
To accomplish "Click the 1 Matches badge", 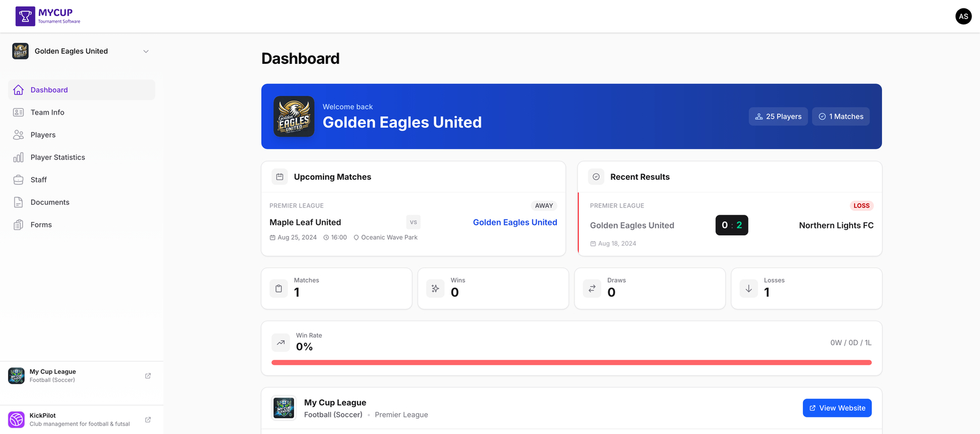I will coord(841,116).
